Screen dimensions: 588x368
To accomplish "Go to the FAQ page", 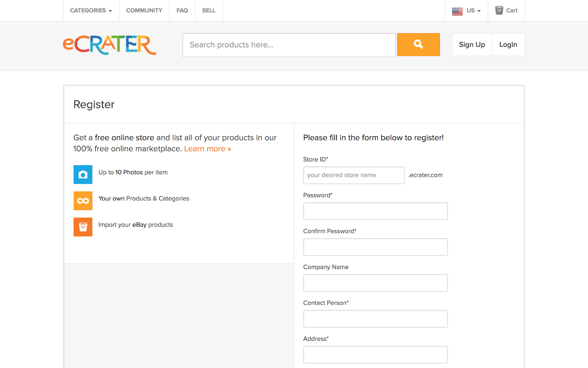I will [182, 10].
